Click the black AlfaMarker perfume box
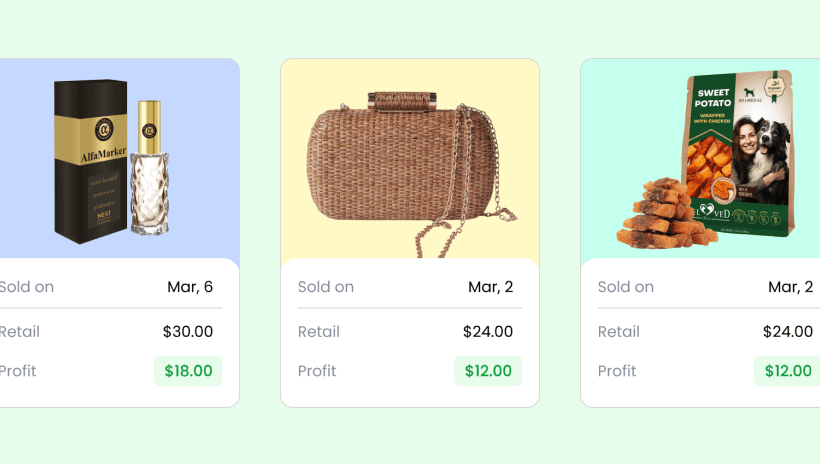 coord(90,162)
